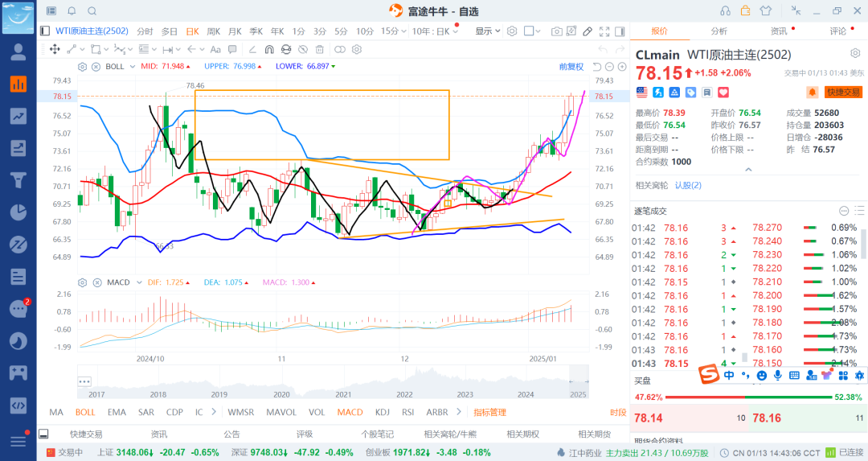The width and height of the screenshot is (868, 461).
Task: Open the game controller sidebar icon
Action: point(18,373)
